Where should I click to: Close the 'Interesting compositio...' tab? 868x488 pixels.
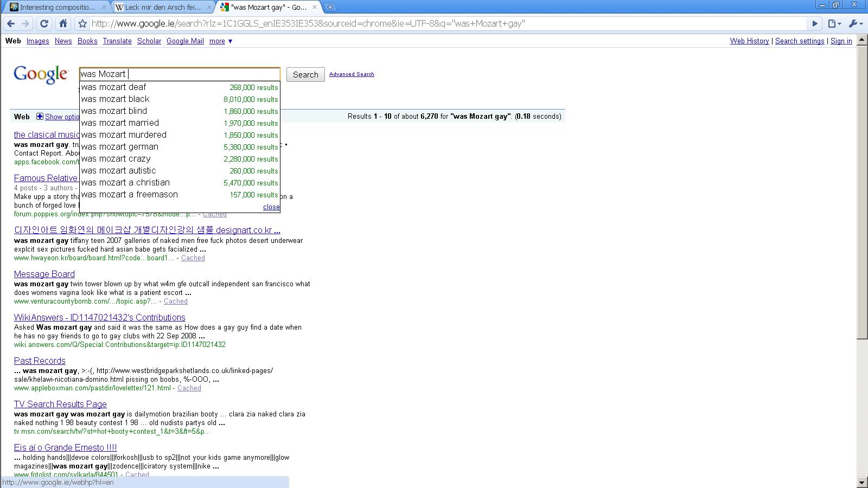coord(104,8)
